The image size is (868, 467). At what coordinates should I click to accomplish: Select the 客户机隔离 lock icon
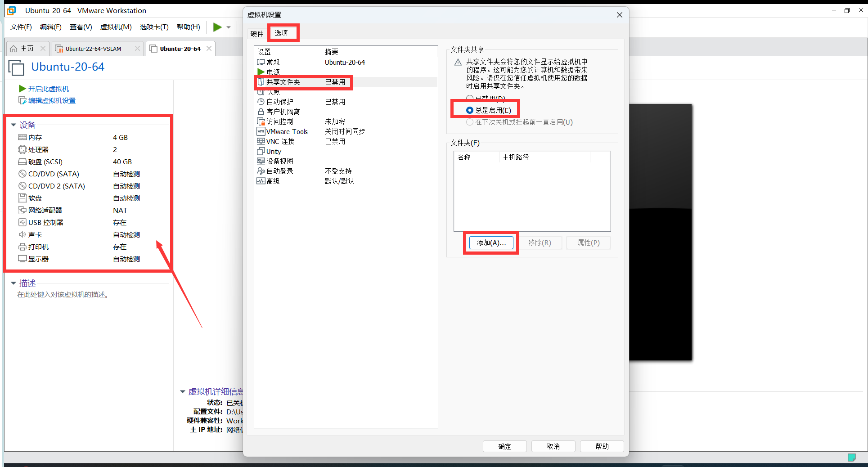coord(261,112)
